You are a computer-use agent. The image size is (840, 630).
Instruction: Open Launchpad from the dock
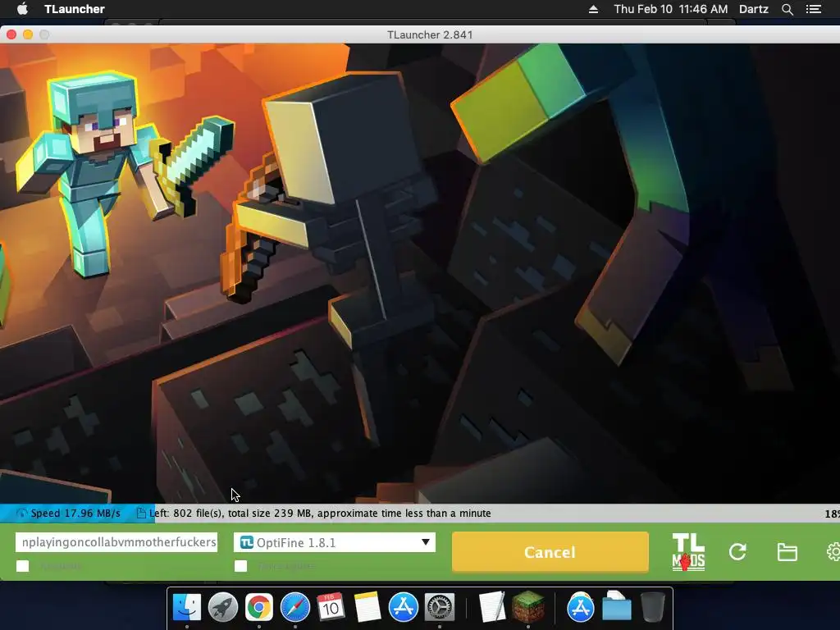(223, 607)
